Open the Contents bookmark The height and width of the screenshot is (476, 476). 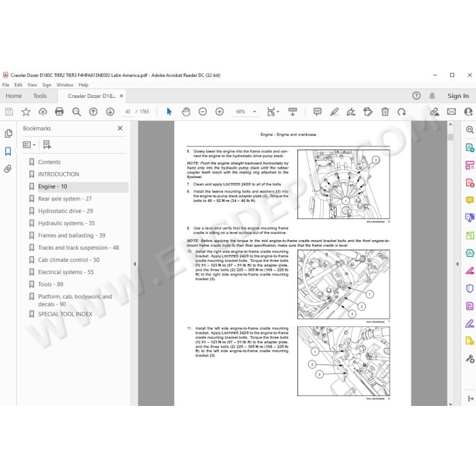click(49, 162)
